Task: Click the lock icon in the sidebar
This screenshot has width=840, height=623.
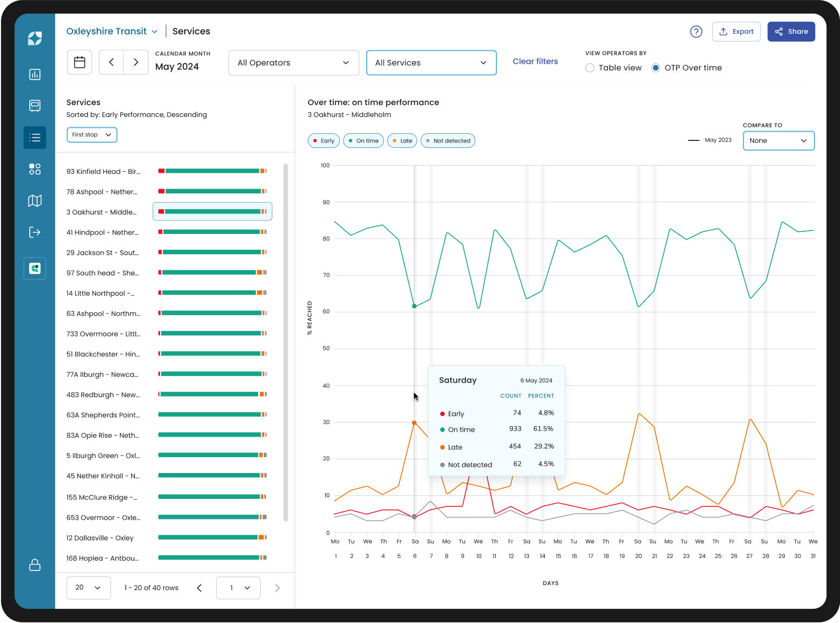Action: (35, 565)
